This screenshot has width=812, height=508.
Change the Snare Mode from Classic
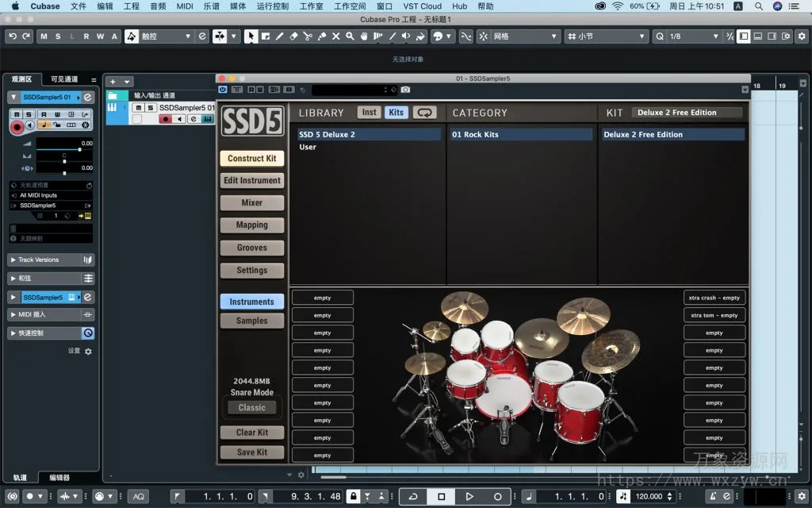(x=251, y=407)
